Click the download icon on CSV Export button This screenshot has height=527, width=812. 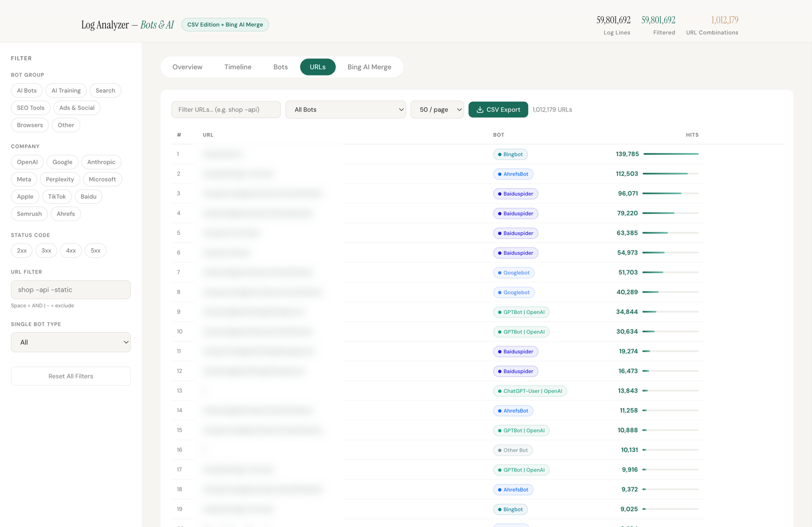click(x=480, y=109)
